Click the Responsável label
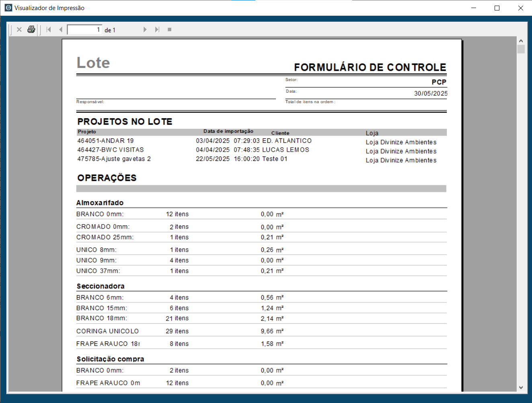Screen dimensions: 532x403 (x=90, y=102)
